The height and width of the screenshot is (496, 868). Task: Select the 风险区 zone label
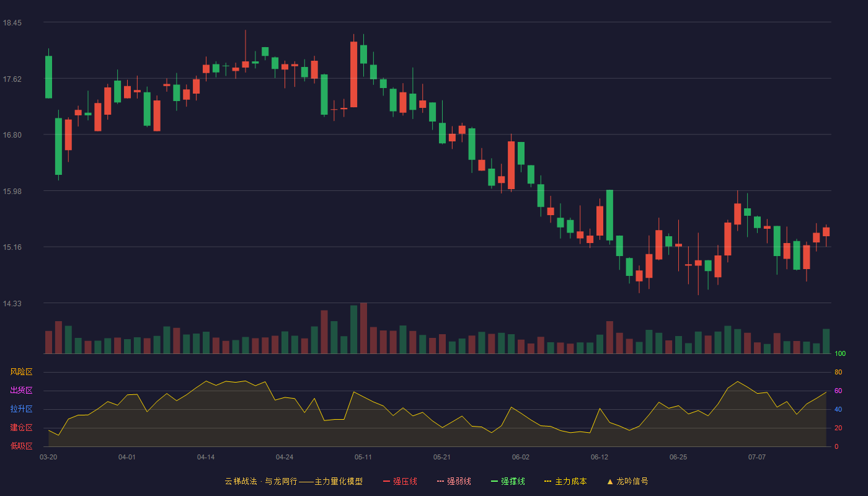pos(21,372)
